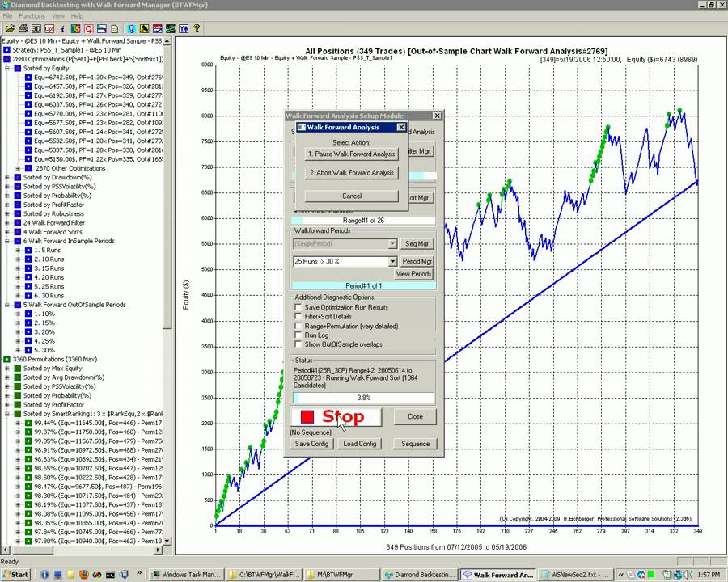728x582 pixels.
Task: Click the blue info 'i' toolbar icon
Action: point(62,29)
